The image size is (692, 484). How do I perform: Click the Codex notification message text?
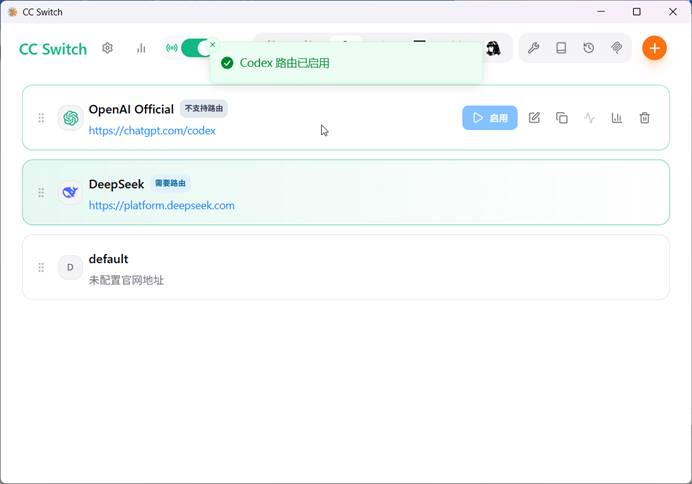(x=285, y=63)
